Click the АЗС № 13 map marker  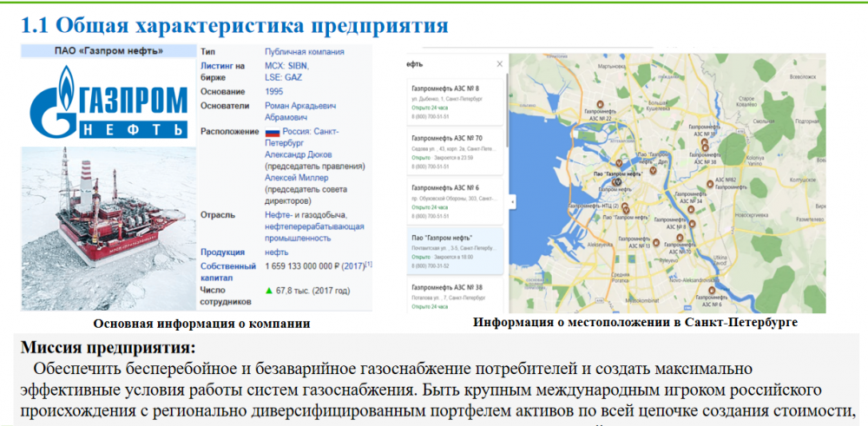[656, 242]
